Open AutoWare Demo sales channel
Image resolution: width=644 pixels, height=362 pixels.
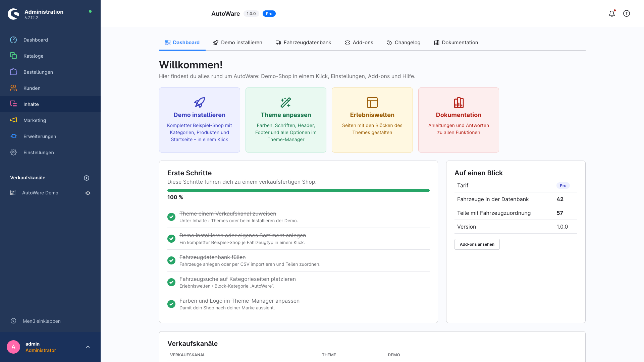click(x=40, y=193)
